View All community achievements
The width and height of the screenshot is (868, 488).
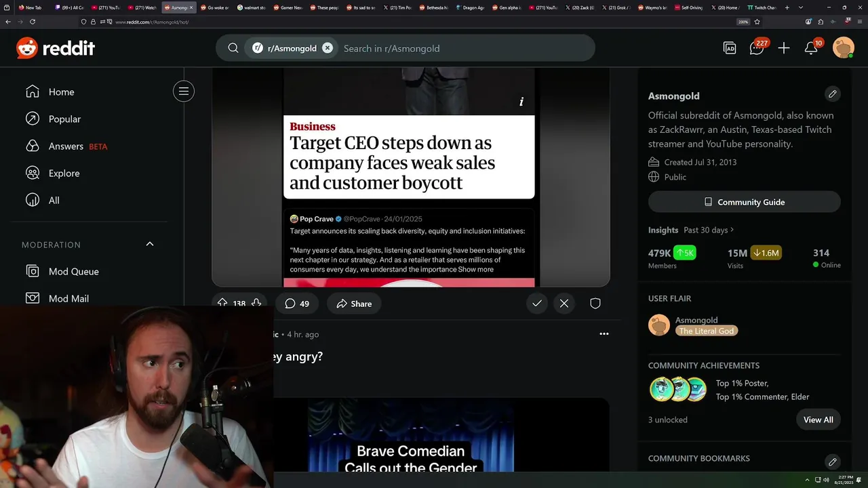click(818, 420)
